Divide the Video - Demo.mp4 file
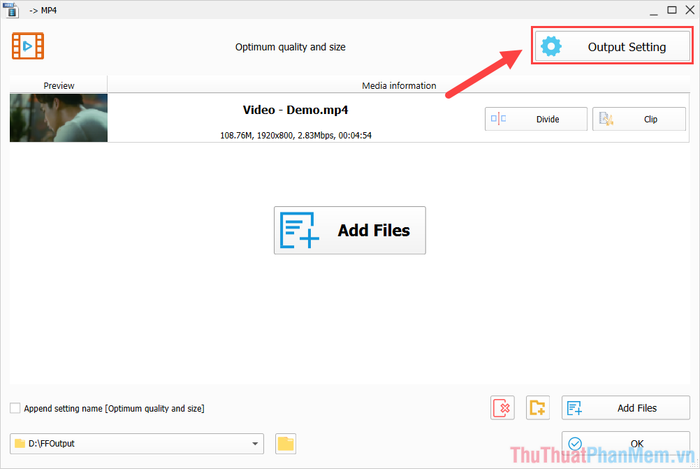Screen dimensions: 700x469 click(536, 119)
